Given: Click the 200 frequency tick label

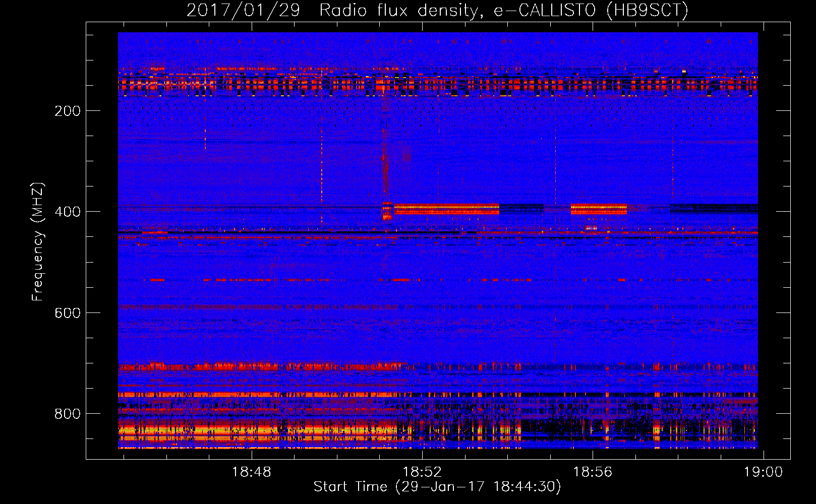Looking at the screenshot, I should tap(68, 111).
